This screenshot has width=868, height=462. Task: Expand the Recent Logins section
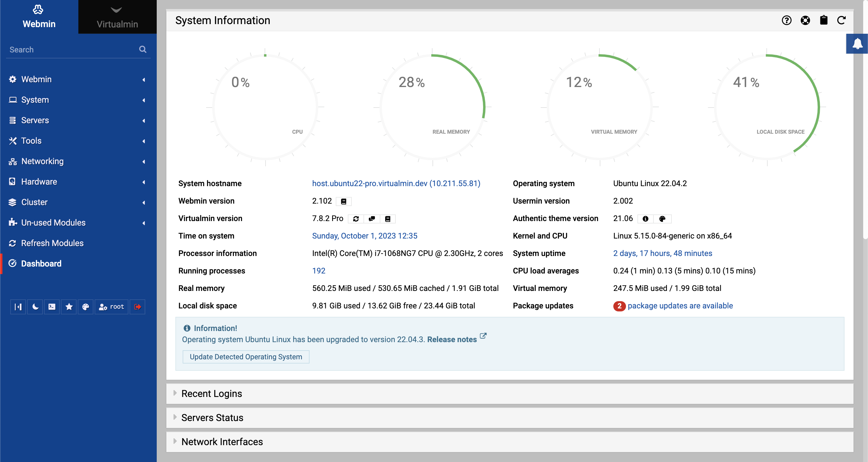point(212,393)
